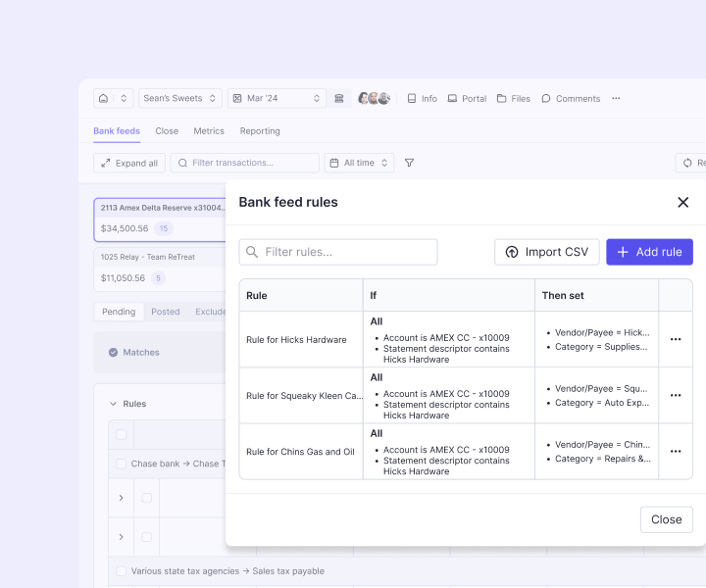Click the $11,050.56 balance amount
Screen dimensions: 706x588
tap(123, 278)
